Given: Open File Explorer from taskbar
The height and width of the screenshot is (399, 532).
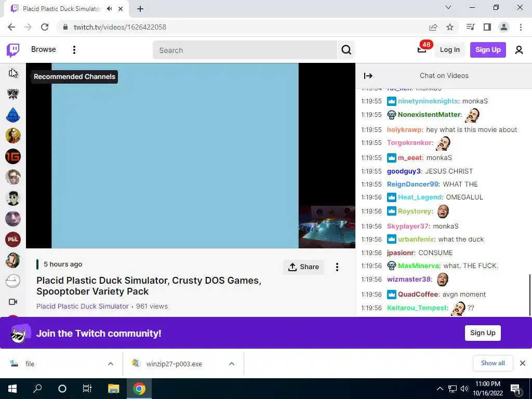Looking at the screenshot, I should pos(114,389).
